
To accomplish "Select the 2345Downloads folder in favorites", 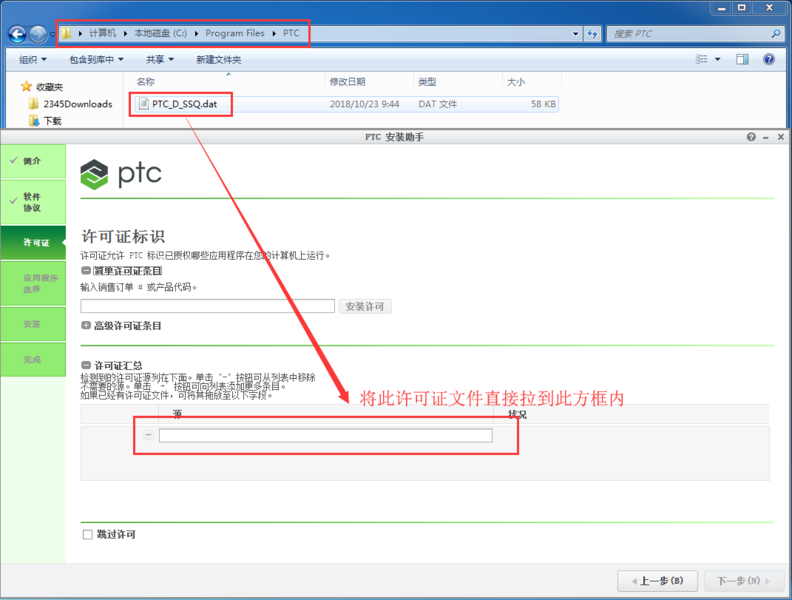I will point(71,104).
